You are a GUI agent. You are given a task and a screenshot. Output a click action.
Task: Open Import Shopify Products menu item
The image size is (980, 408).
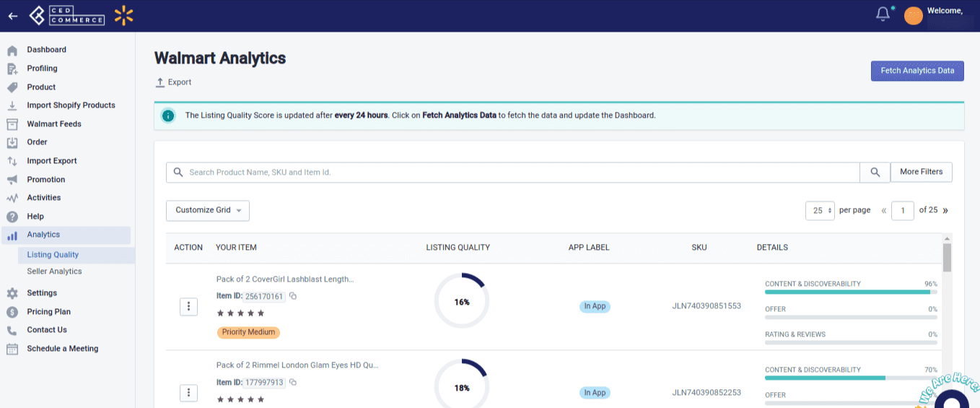pyautogui.click(x=71, y=105)
